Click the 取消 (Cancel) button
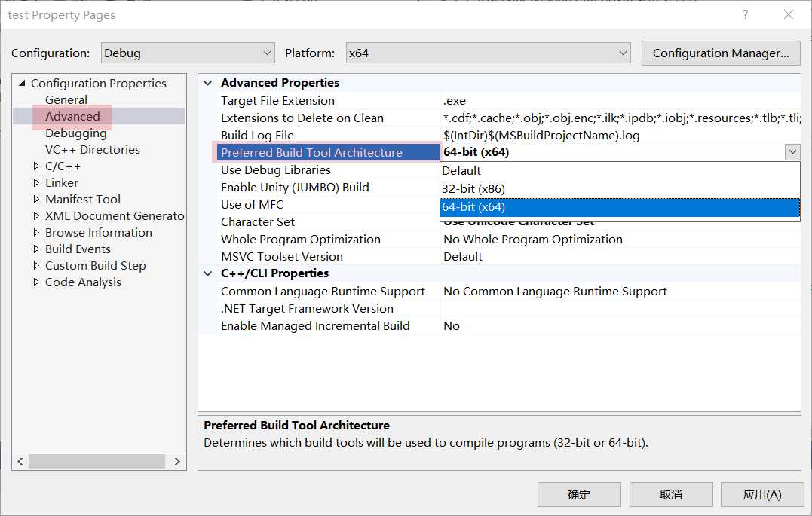 pyautogui.click(x=670, y=495)
